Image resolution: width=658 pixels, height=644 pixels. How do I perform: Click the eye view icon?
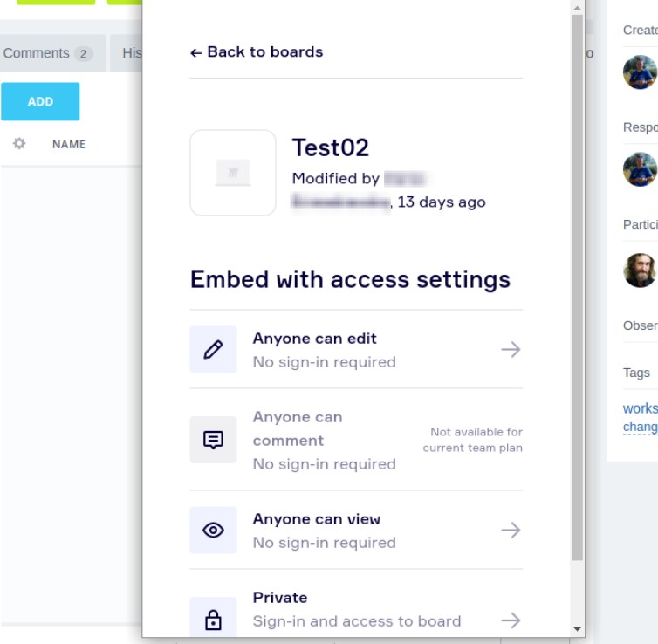[x=213, y=530]
